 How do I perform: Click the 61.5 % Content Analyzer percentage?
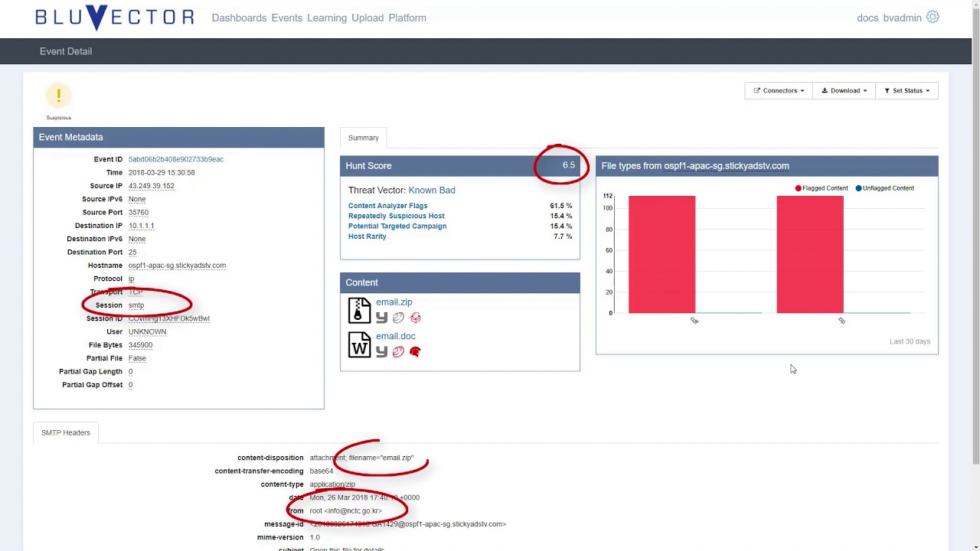click(560, 206)
